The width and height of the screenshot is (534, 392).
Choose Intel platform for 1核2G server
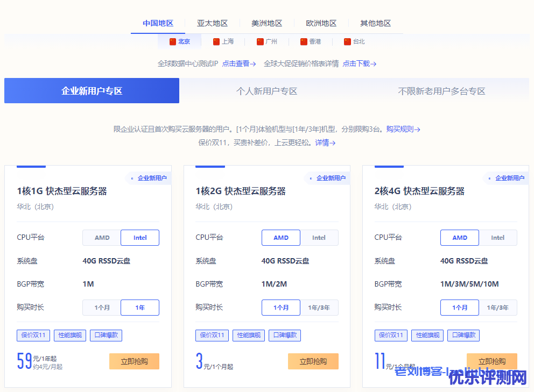[319, 238]
